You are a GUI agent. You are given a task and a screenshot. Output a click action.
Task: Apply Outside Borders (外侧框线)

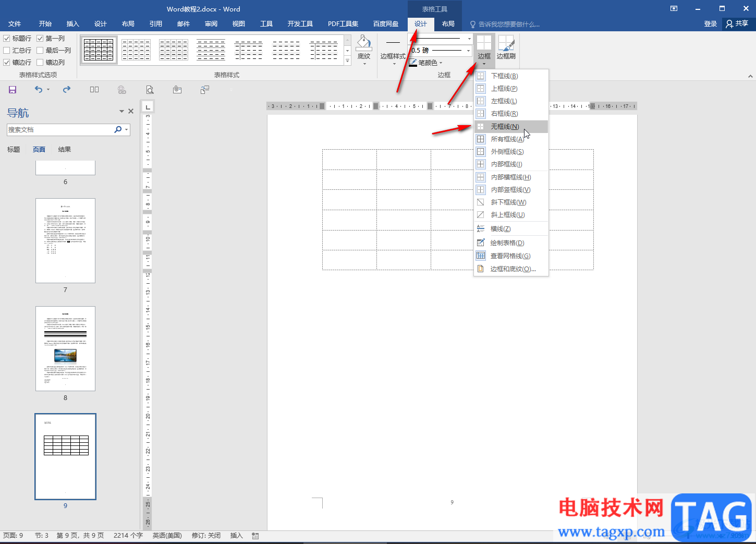tap(511, 152)
